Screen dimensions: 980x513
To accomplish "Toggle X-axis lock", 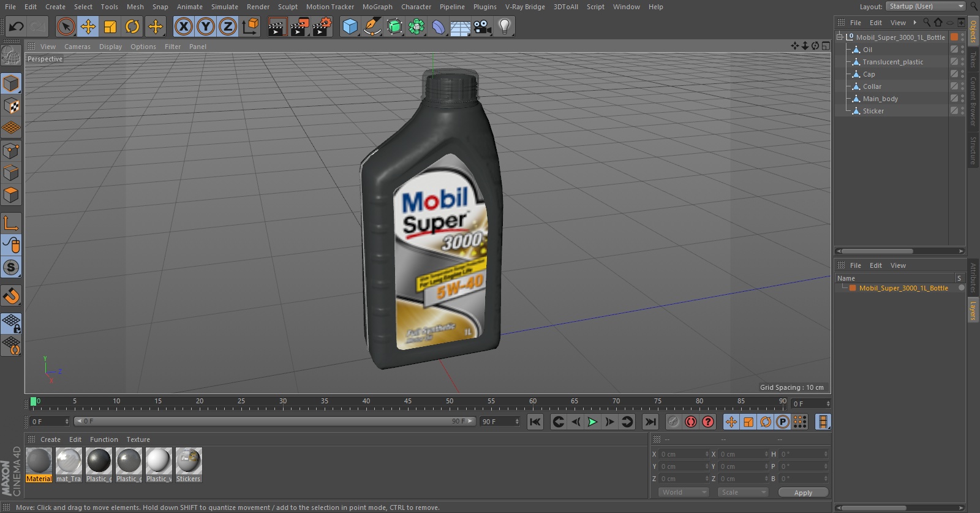I will click(x=183, y=26).
